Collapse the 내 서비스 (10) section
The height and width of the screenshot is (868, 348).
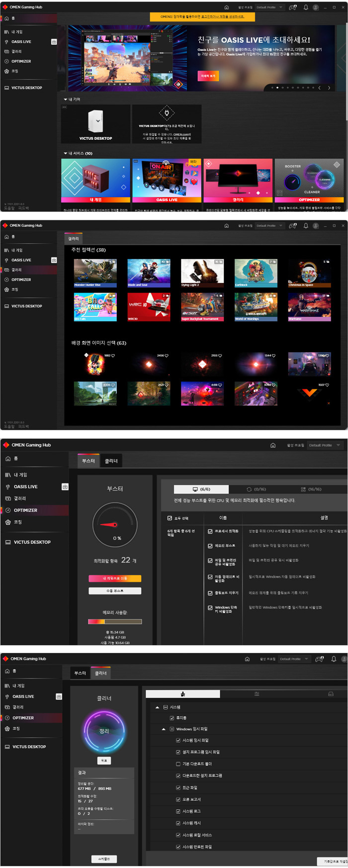click(65, 153)
